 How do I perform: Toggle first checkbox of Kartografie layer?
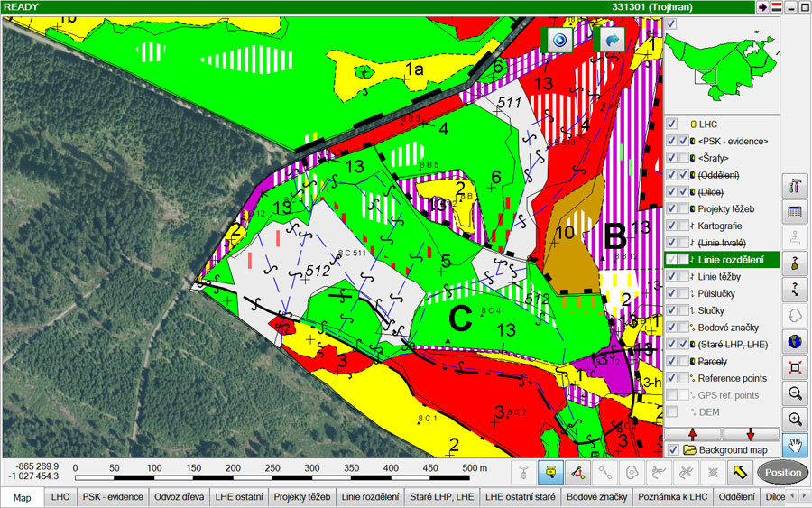point(672,226)
